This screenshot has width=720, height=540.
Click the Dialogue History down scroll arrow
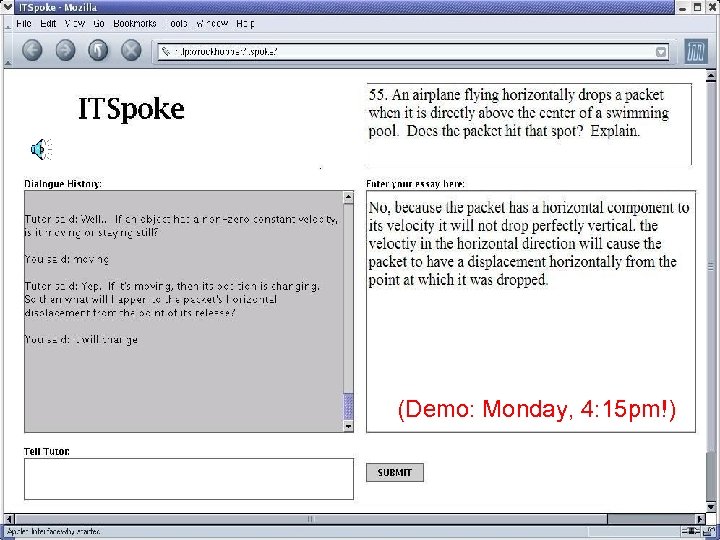[348, 426]
